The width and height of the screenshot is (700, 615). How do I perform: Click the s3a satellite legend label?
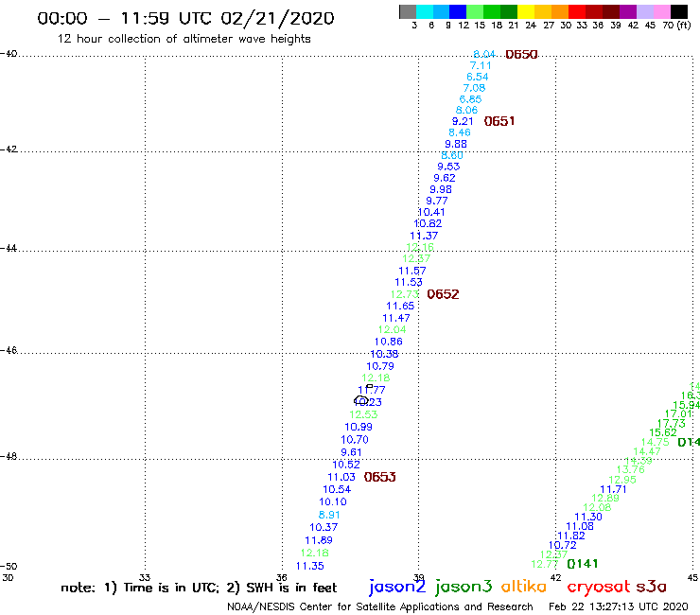click(x=651, y=587)
